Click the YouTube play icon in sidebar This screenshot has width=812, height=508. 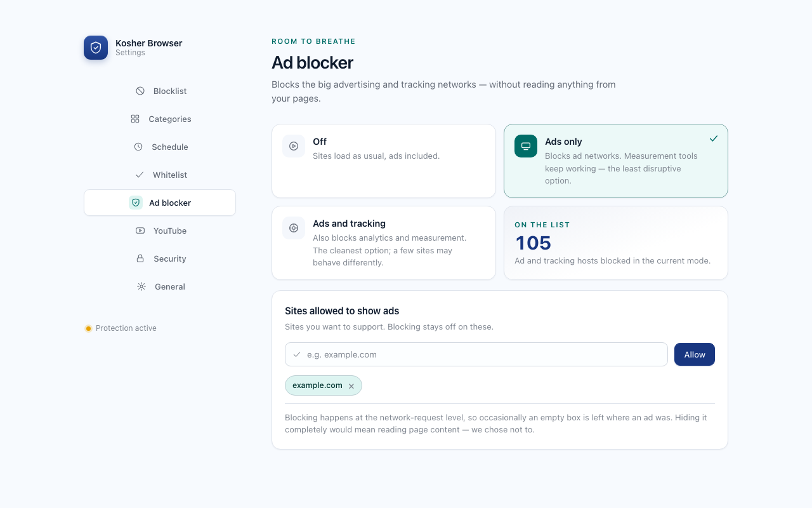click(140, 231)
